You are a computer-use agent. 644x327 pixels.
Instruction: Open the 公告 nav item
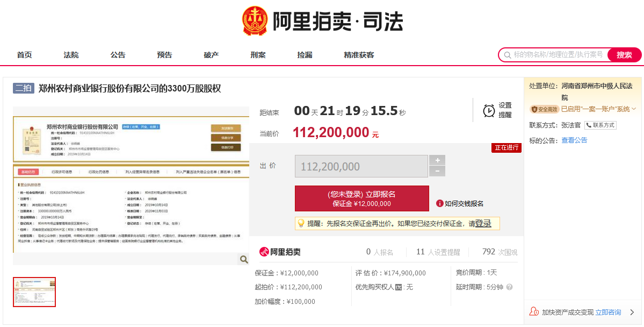118,55
